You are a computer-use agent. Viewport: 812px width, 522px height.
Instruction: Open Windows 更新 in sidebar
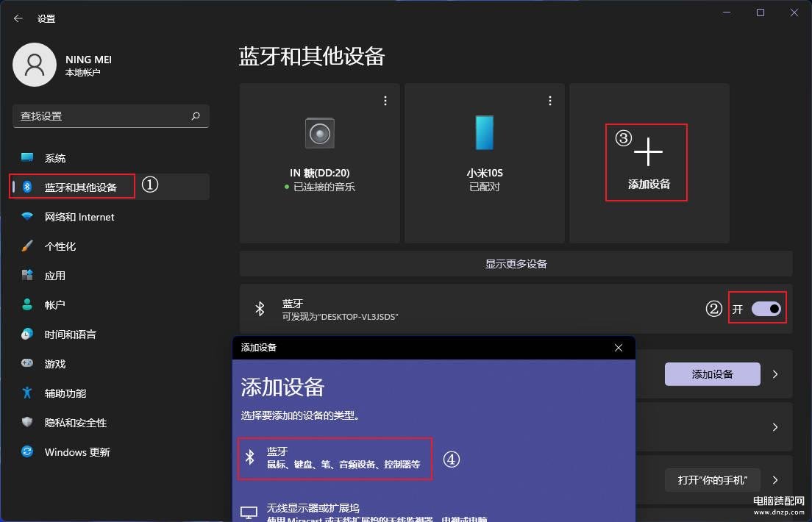point(77,452)
